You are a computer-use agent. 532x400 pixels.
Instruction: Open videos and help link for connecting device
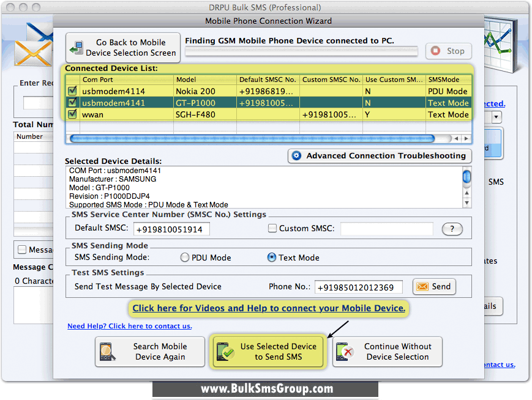point(269,308)
